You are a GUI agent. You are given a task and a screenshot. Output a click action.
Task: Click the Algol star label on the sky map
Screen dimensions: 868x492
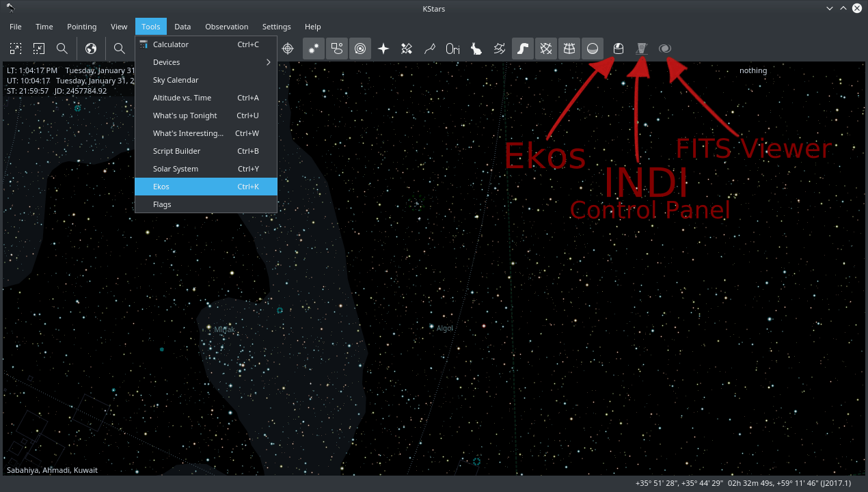(x=444, y=328)
